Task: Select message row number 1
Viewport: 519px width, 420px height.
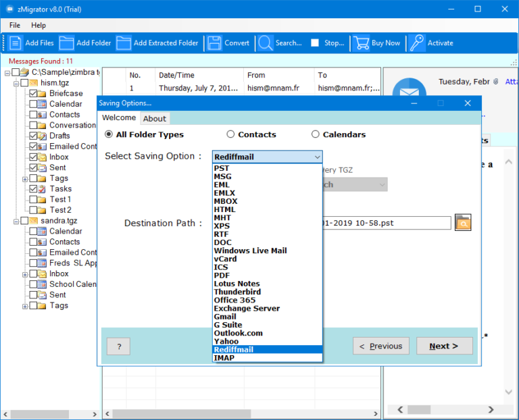Action: 242,88
